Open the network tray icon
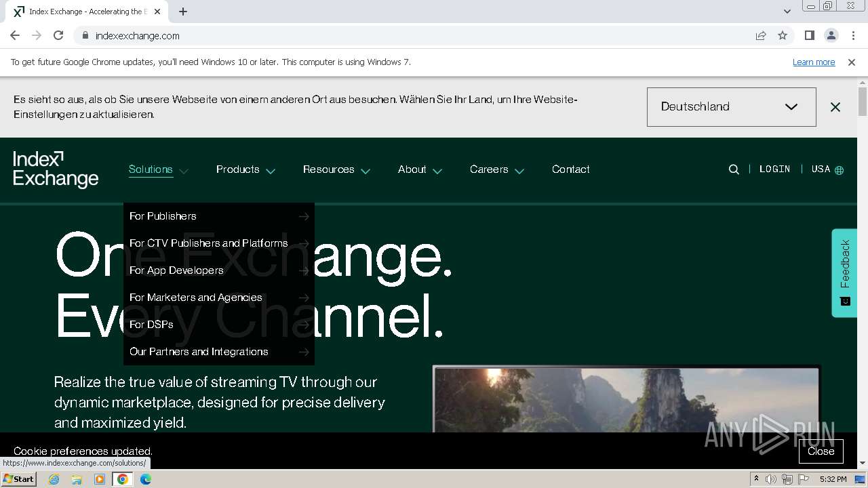This screenshot has height=488, width=868. pyautogui.click(x=787, y=479)
